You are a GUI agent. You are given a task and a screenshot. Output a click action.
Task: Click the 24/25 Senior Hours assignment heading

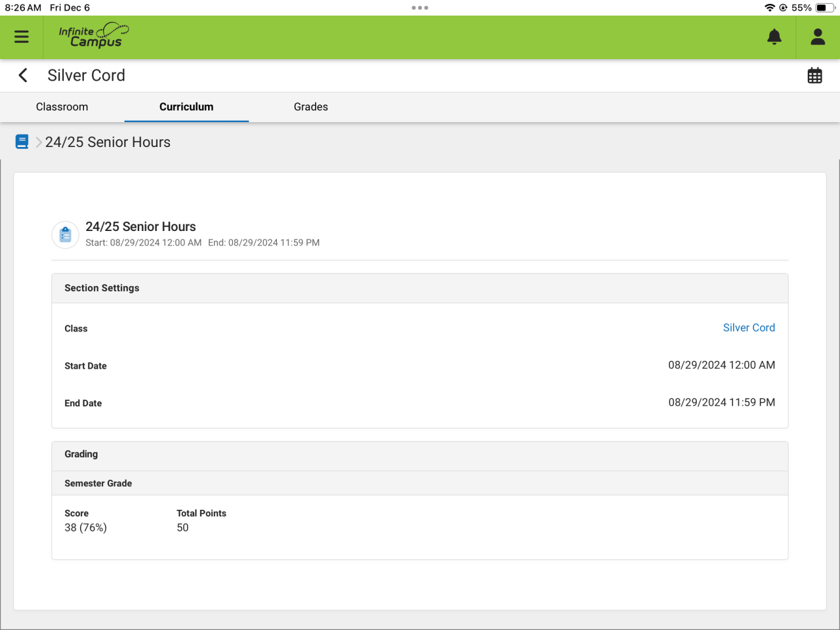[x=140, y=226]
